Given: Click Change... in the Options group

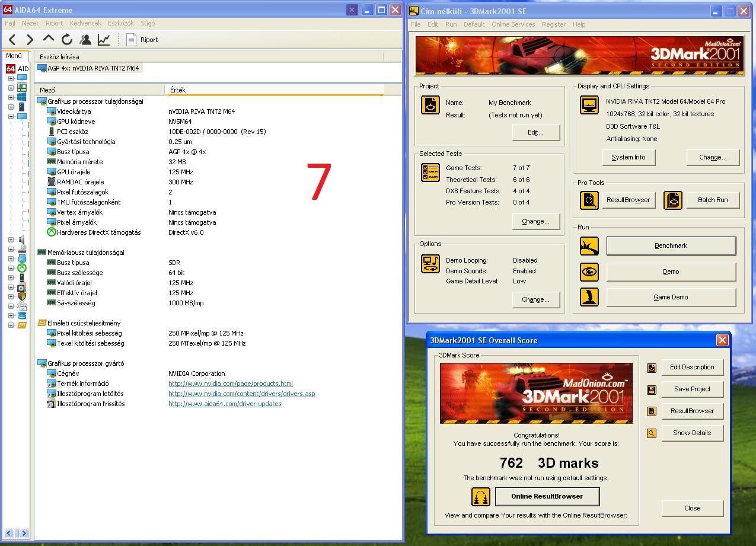Looking at the screenshot, I should coord(535,299).
